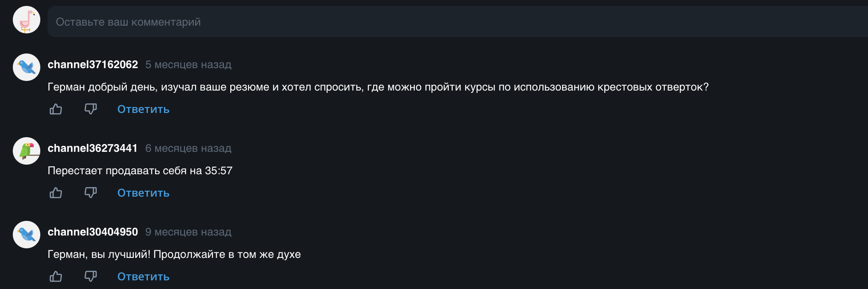The image size is (868, 289).
Task: Open channel36273441's green parrot avatar
Action: point(27,151)
